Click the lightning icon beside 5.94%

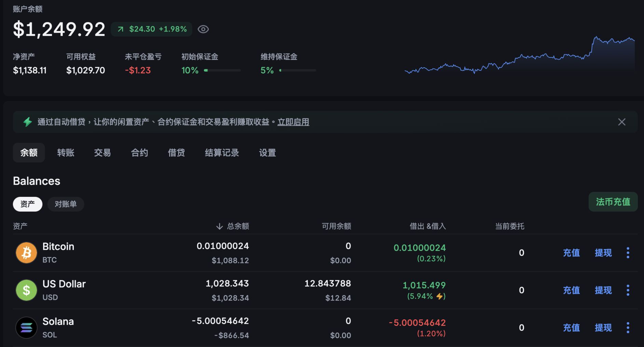[x=439, y=296]
